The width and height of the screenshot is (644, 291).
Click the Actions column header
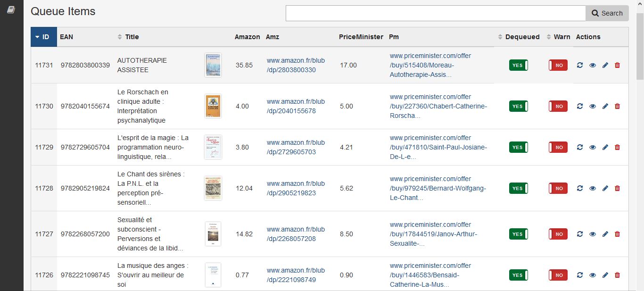(587, 36)
